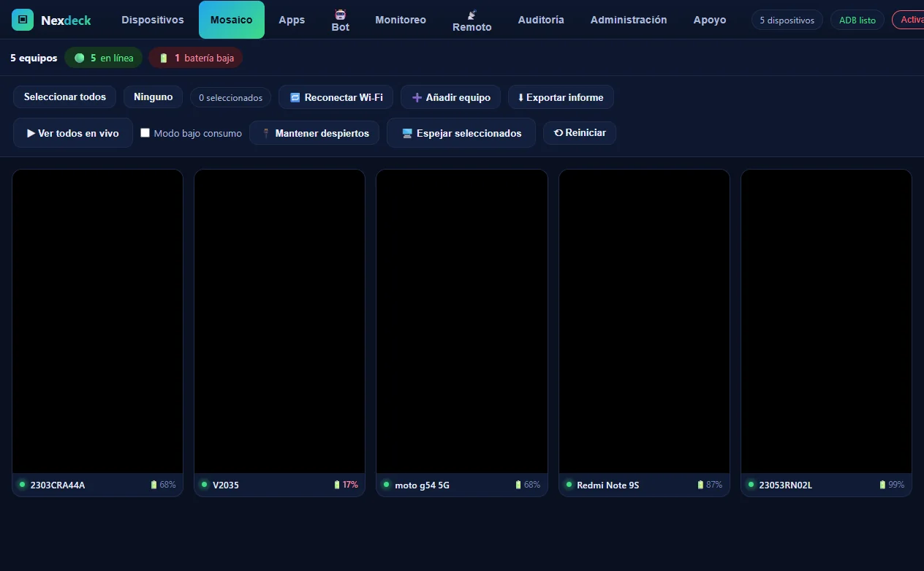Click the ADB listo status badge
The height and width of the screenshot is (571, 924).
(x=857, y=20)
